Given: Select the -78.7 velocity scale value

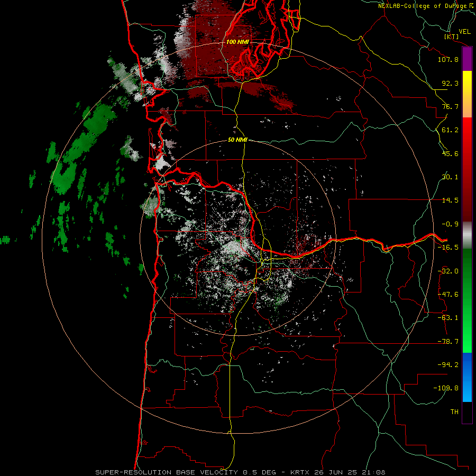Looking at the screenshot, I should click(448, 342).
